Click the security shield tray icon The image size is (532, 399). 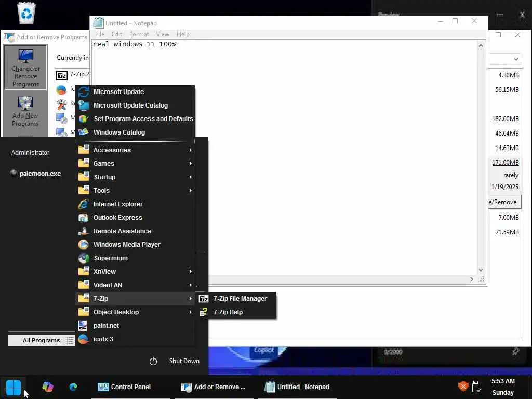463,387
